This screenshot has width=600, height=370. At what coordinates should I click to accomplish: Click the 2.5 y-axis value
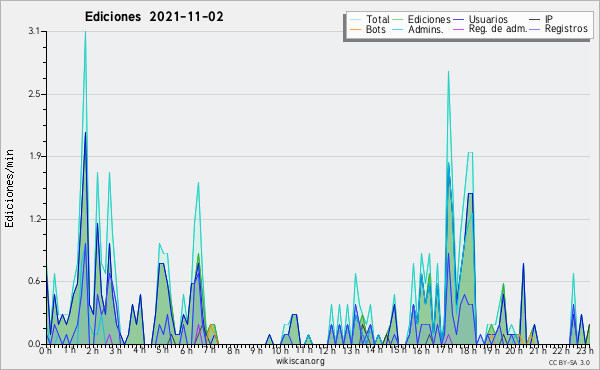pyautogui.click(x=34, y=94)
